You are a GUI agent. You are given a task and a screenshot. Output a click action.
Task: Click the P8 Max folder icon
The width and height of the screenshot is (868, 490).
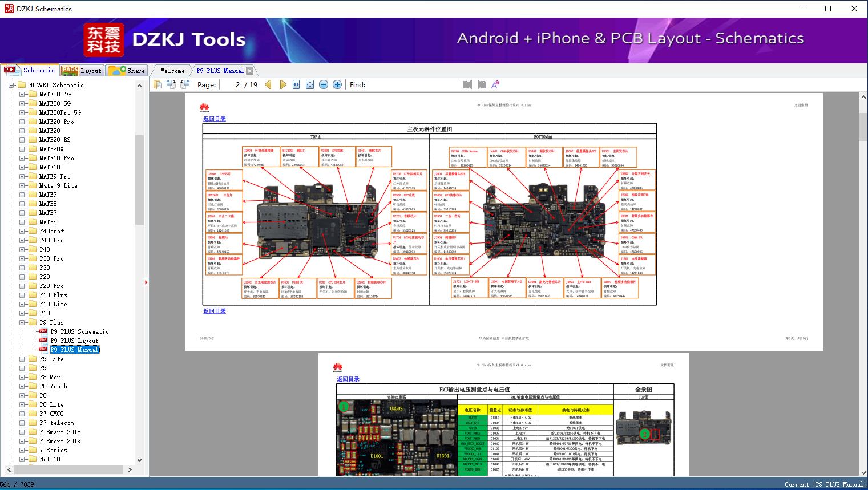click(x=33, y=377)
